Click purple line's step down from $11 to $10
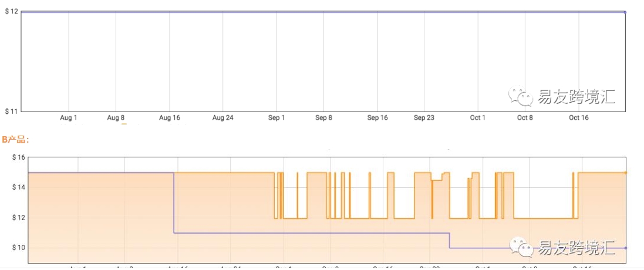The height and width of the screenshot is (270, 644). pos(450,240)
